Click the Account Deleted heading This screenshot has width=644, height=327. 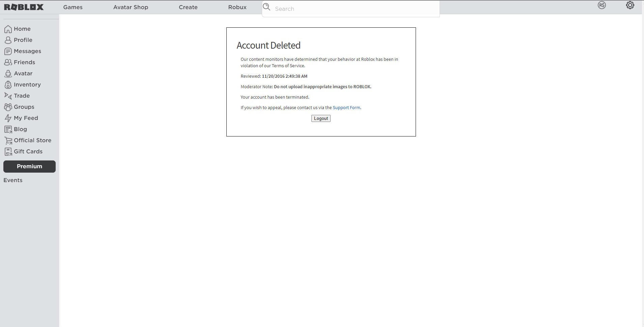pos(269,45)
